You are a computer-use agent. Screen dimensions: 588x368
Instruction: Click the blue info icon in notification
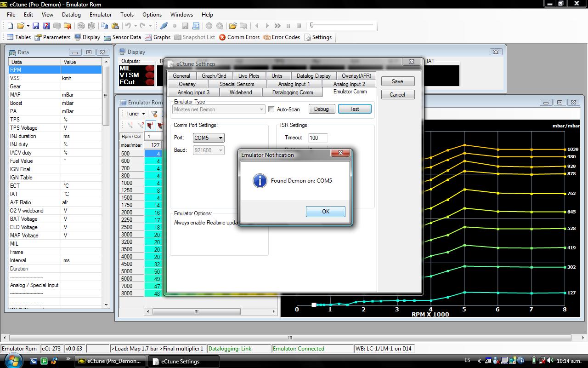pos(260,181)
